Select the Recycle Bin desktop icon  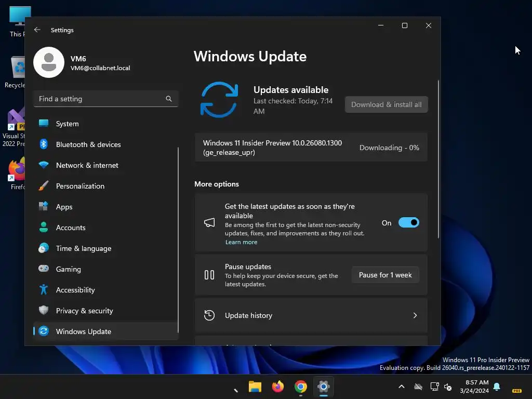tap(15, 72)
